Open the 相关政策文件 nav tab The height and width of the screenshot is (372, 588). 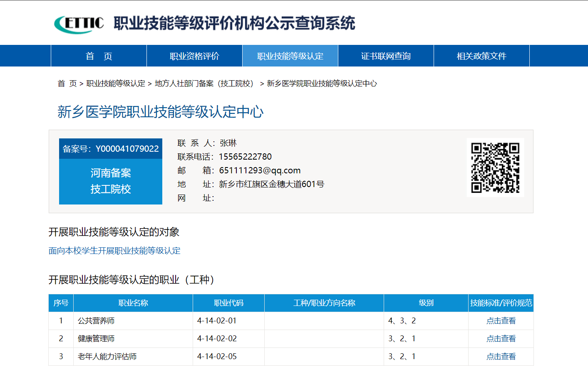481,56
